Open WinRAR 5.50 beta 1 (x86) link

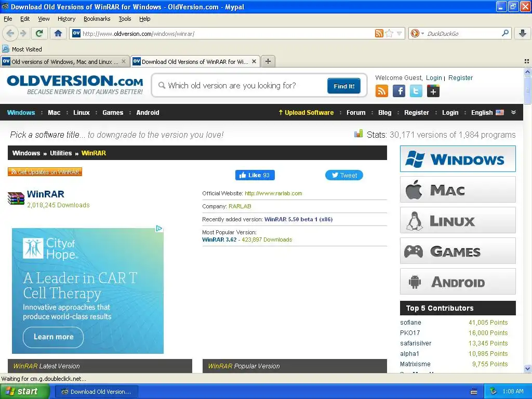pyautogui.click(x=298, y=219)
